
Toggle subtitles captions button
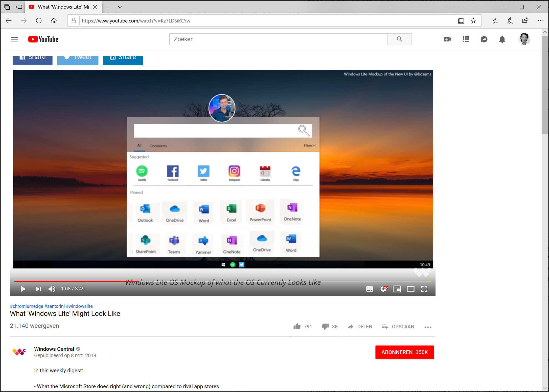coord(370,289)
